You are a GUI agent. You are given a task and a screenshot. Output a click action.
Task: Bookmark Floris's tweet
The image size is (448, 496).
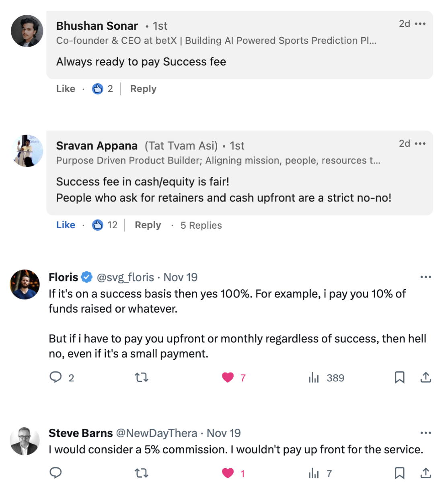(399, 377)
